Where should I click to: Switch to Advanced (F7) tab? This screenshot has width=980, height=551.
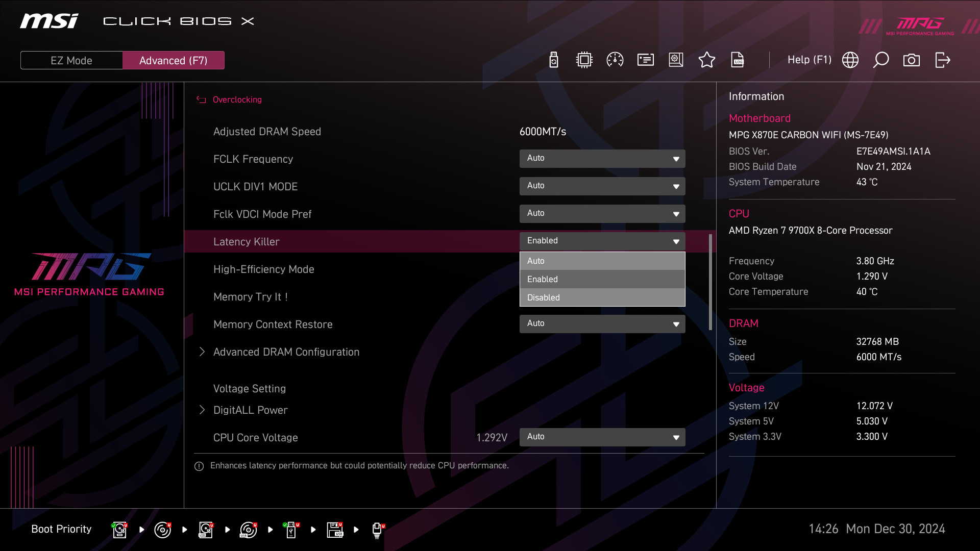174,60
